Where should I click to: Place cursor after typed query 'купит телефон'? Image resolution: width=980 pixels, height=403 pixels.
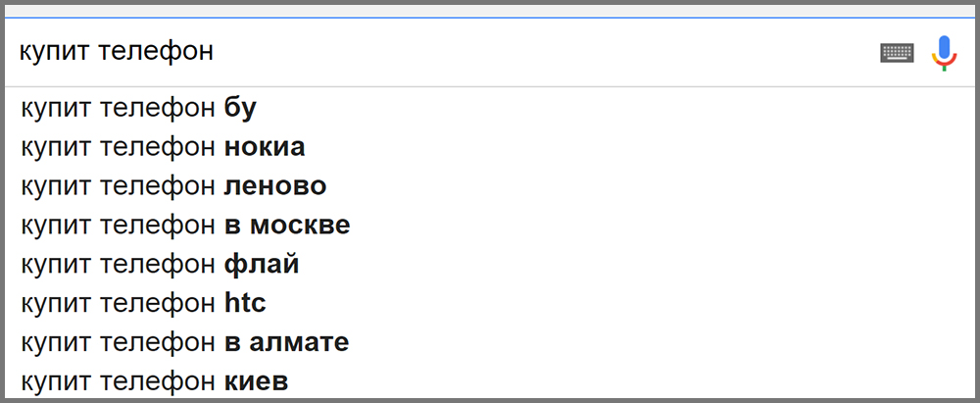tap(216, 51)
